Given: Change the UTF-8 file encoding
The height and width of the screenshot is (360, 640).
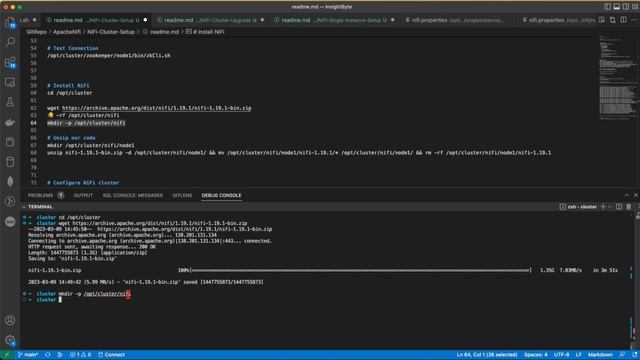Looking at the screenshot, I should (561, 355).
